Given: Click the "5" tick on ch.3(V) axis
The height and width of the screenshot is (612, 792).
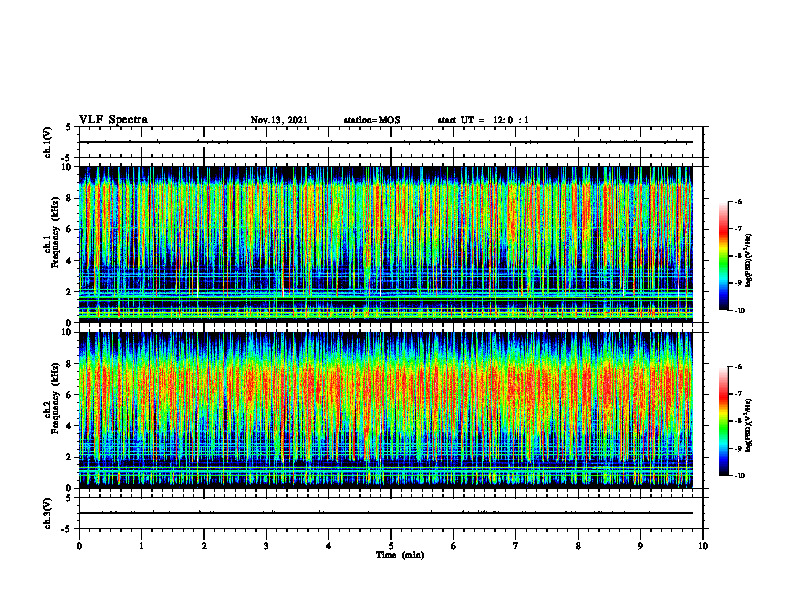Looking at the screenshot, I should click(68, 497).
